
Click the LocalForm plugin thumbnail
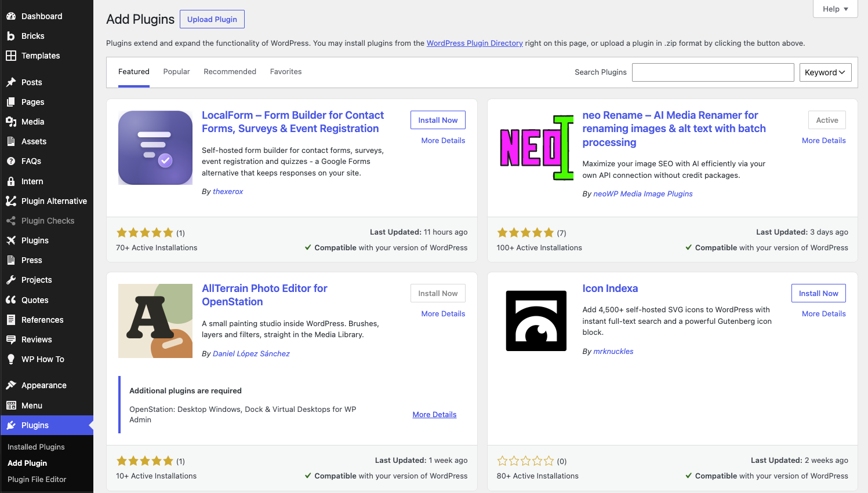(155, 148)
